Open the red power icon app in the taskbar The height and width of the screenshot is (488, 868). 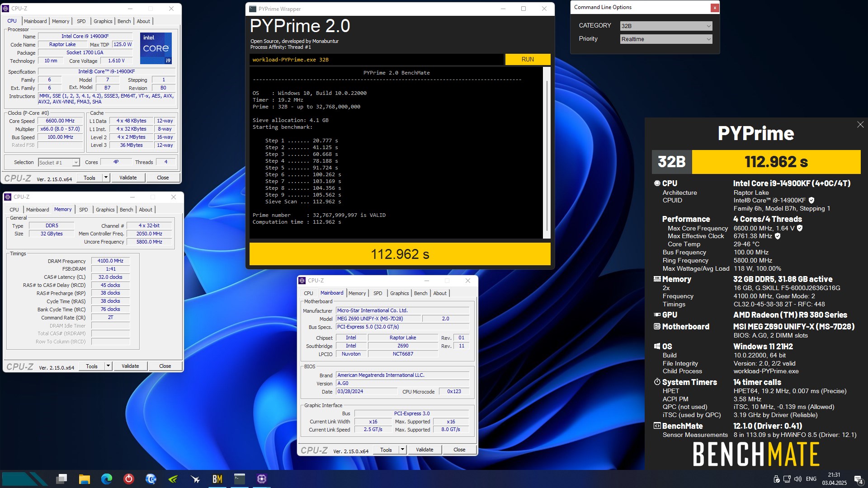pos(129,479)
